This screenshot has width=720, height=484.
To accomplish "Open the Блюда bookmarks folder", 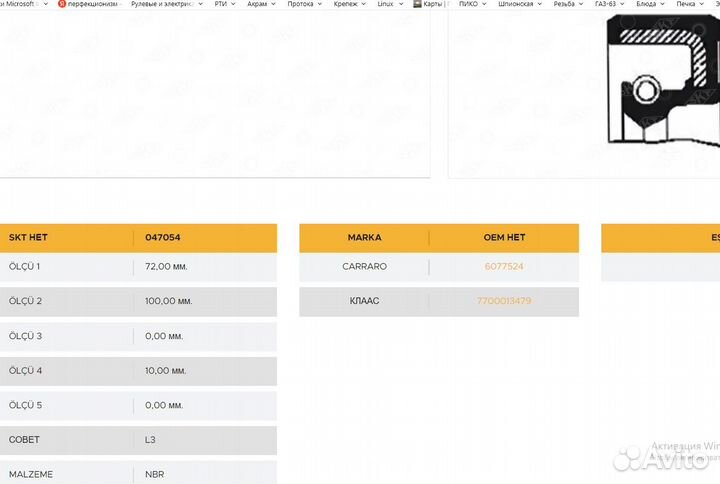I will [x=646, y=4].
